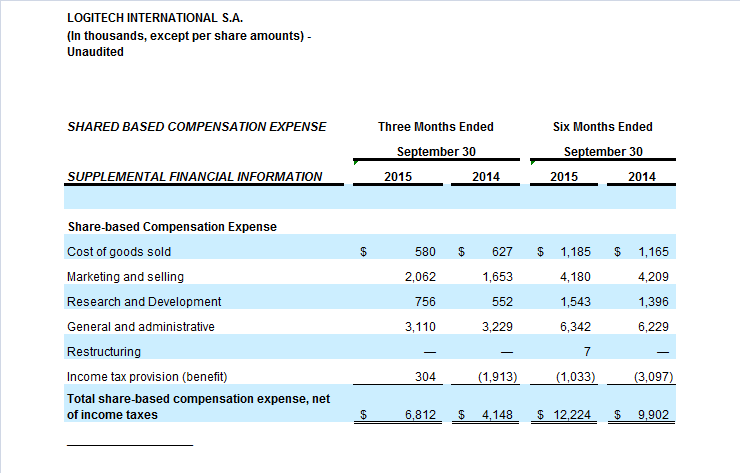This screenshot has height=473, width=740.
Task: Click the Three Months Ended column header
Action: (436, 127)
